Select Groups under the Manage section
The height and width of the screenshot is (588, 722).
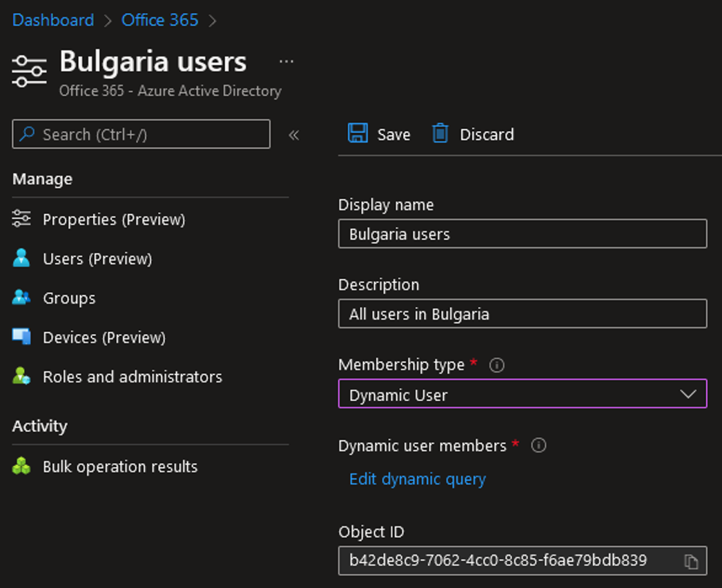(68, 298)
